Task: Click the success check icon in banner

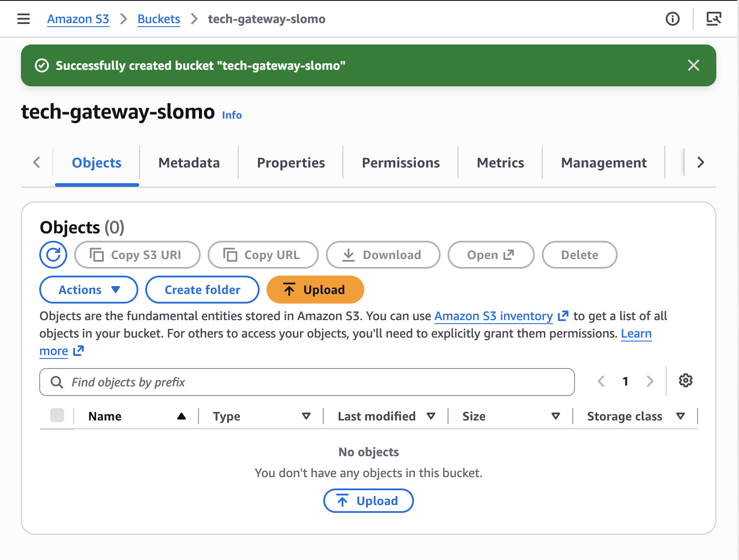Action: (42, 65)
